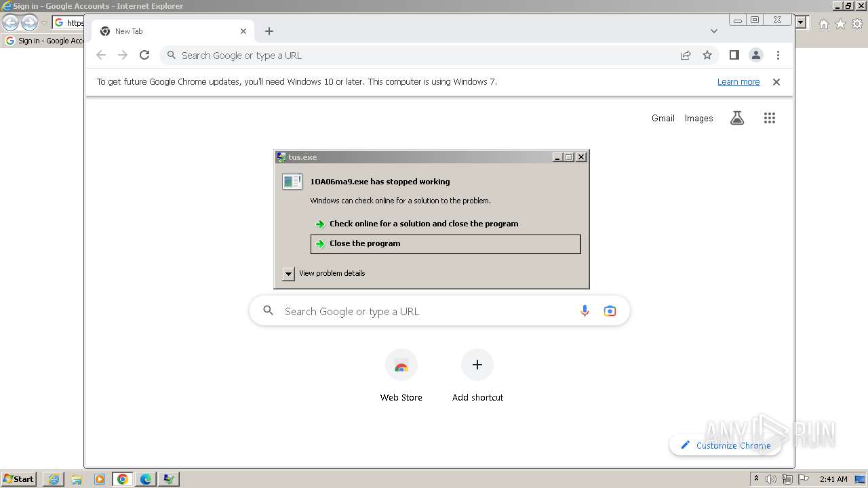868x488 pixels.
Task: Share this page icon in address bar
Action: coord(686,56)
